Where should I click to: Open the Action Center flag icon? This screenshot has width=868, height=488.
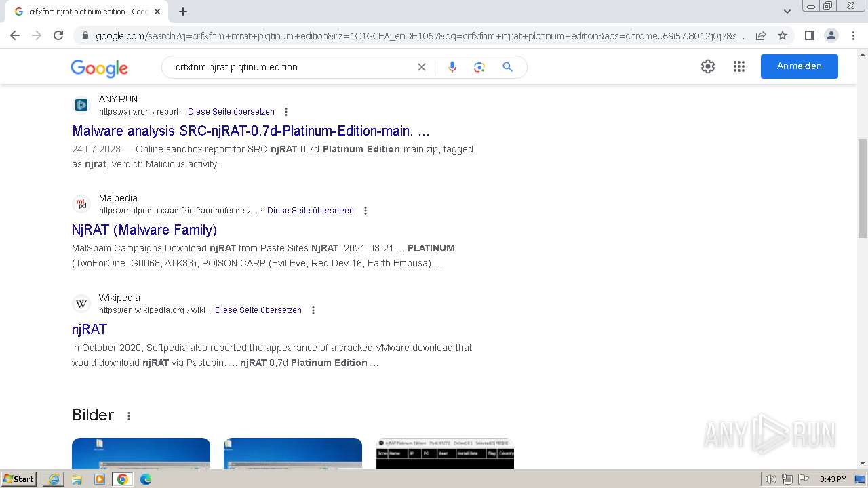[x=804, y=479]
